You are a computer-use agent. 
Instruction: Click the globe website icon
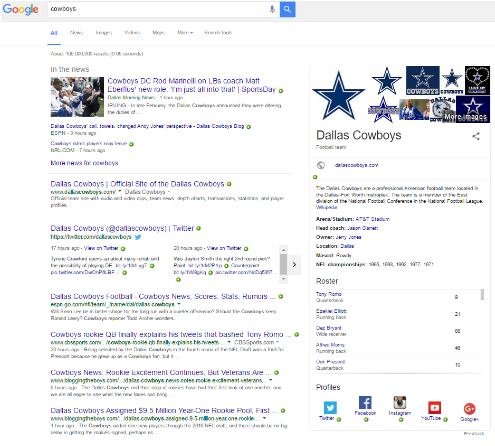[x=321, y=165]
